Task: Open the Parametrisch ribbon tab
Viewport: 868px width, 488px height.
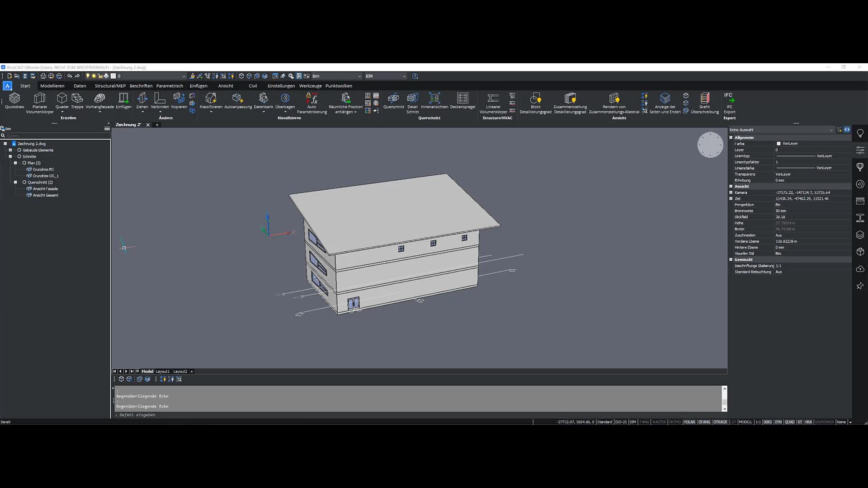Action: [x=170, y=86]
